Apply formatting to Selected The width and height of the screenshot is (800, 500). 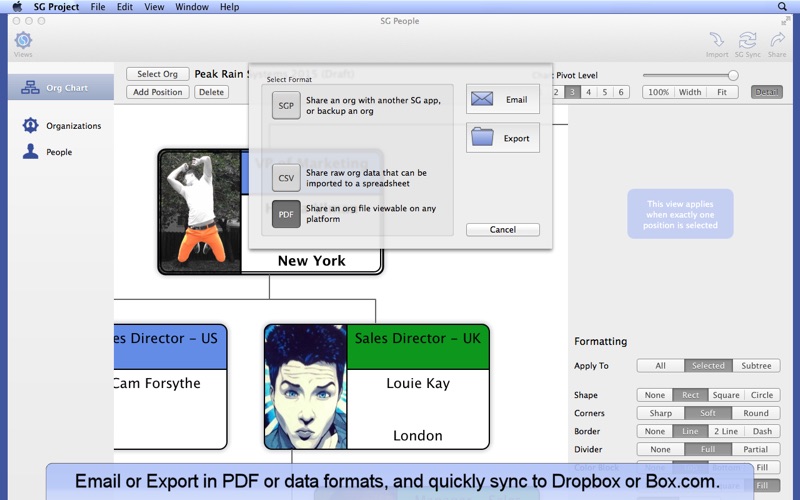click(x=708, y=365)
